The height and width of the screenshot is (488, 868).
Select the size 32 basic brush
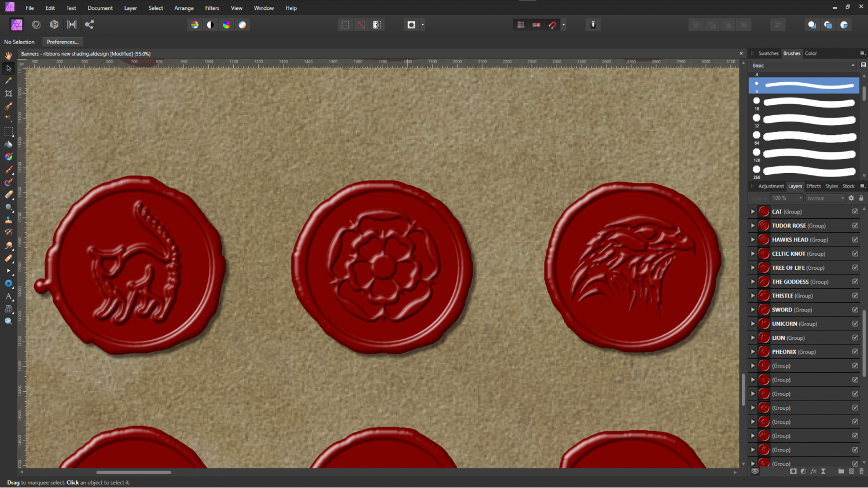[804, 120]
